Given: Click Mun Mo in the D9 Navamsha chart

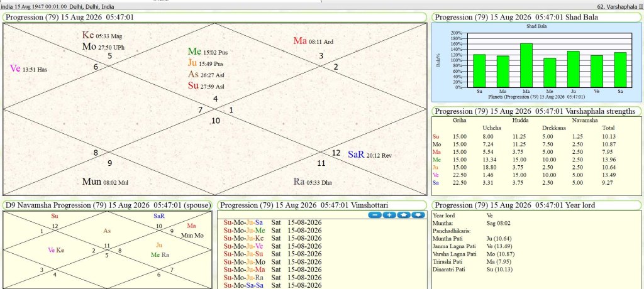Looking at the screenshot, I should [x=192, y=236].
